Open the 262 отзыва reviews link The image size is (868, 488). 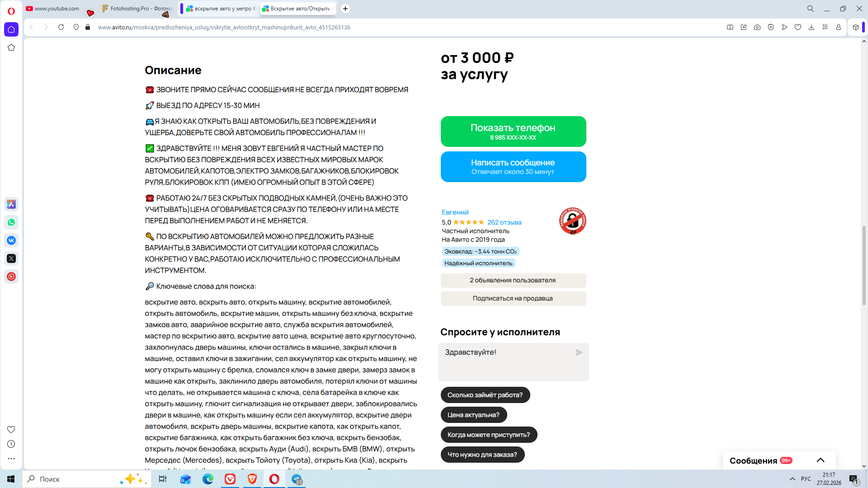point(504,222)
